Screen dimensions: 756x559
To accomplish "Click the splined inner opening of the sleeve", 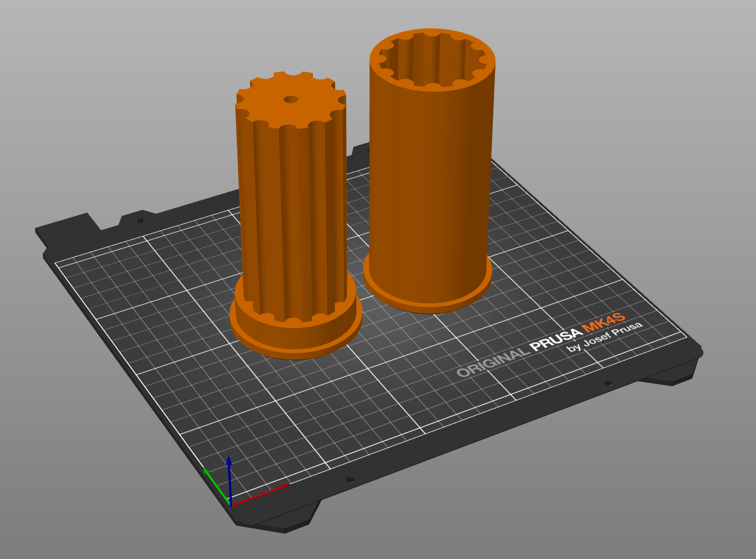I will click(x=433, y=61).
